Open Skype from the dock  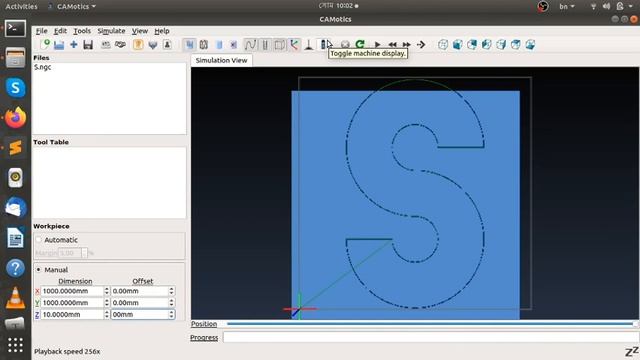(x=16, y=88)
